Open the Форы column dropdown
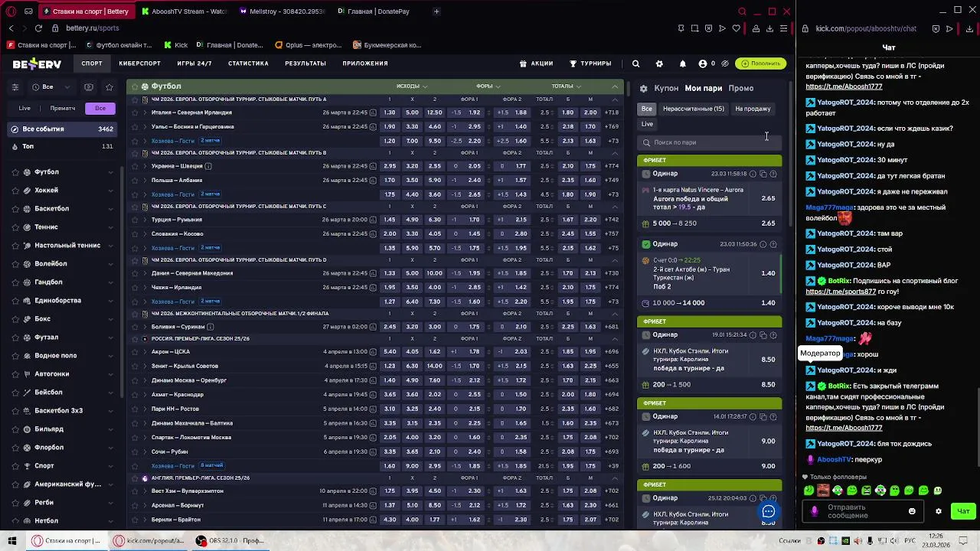Screen dimensions: 980x551 pyautogui.click(x=488, y=86)
